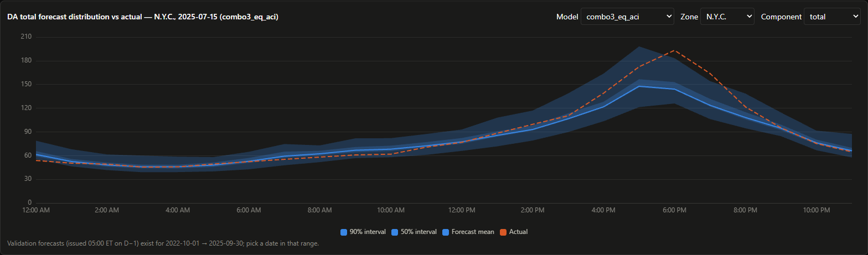Click the 4:00 AM axis label

tap(177, 211)
